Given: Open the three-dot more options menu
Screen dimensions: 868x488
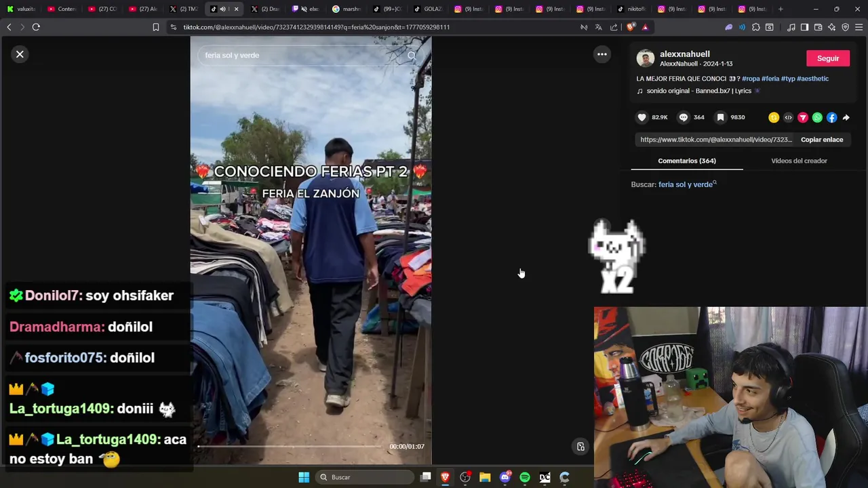Looking at the screenshot, I should pyautogui.click(x=602, y=54).
